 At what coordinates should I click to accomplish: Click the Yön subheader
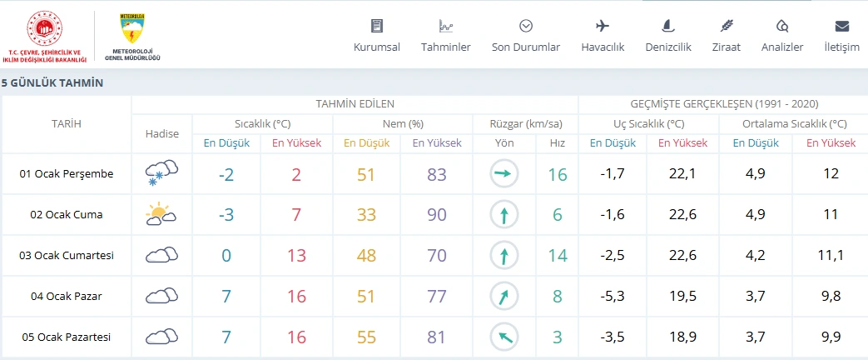pyautogui.click(x=504, y=143)
